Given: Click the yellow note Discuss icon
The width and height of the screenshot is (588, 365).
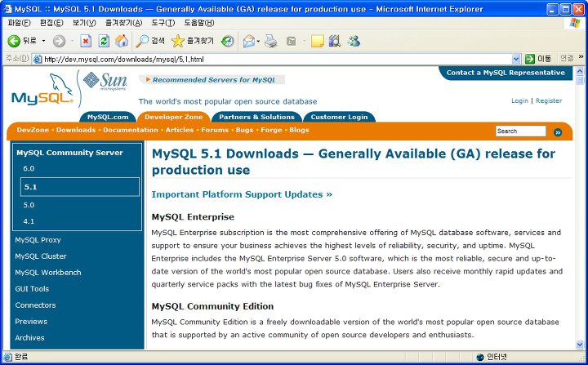Looking at the screenshot, I should coord(317,41).
